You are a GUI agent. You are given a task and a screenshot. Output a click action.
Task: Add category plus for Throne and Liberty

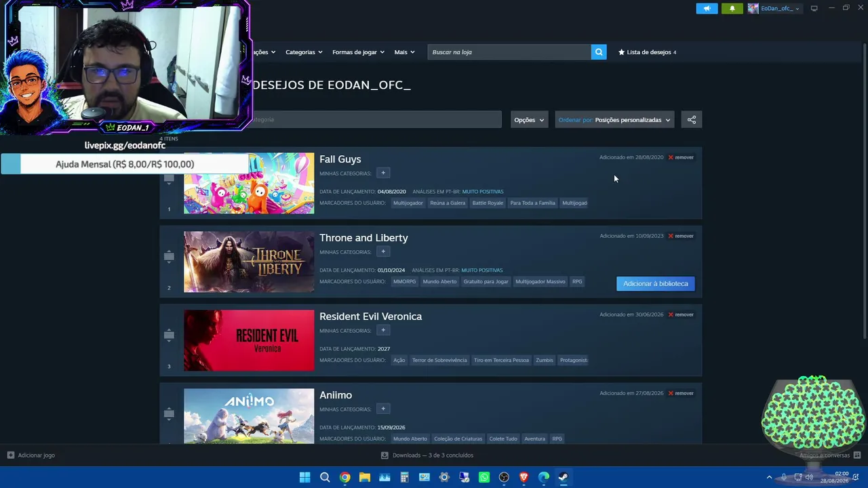pos(383,252)
